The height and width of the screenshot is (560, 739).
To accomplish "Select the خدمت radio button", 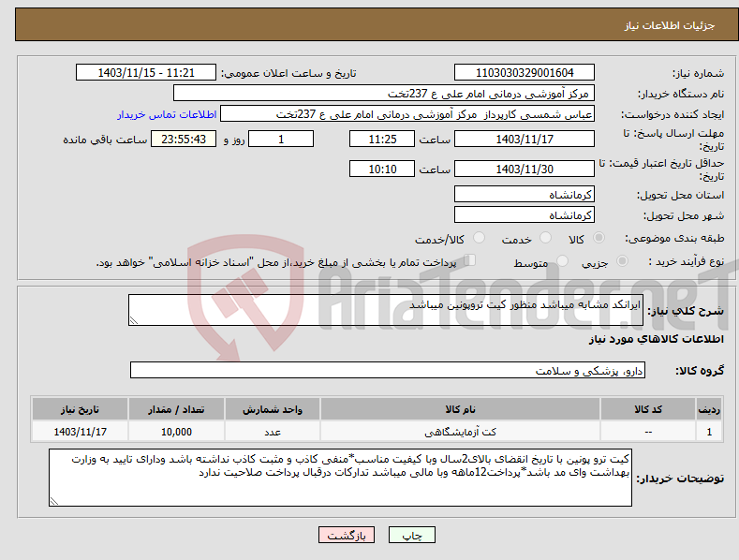I will click(x=546, y=238).
